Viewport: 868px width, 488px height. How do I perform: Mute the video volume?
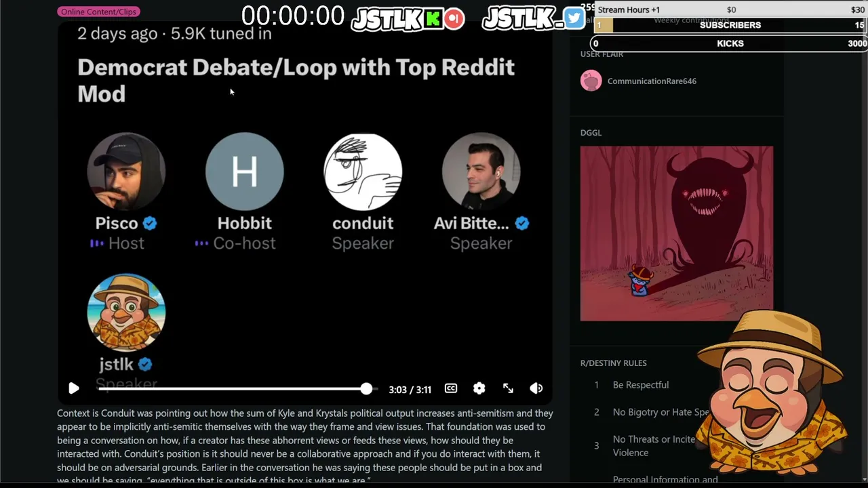pyautogui.click(x=536, y=388)
